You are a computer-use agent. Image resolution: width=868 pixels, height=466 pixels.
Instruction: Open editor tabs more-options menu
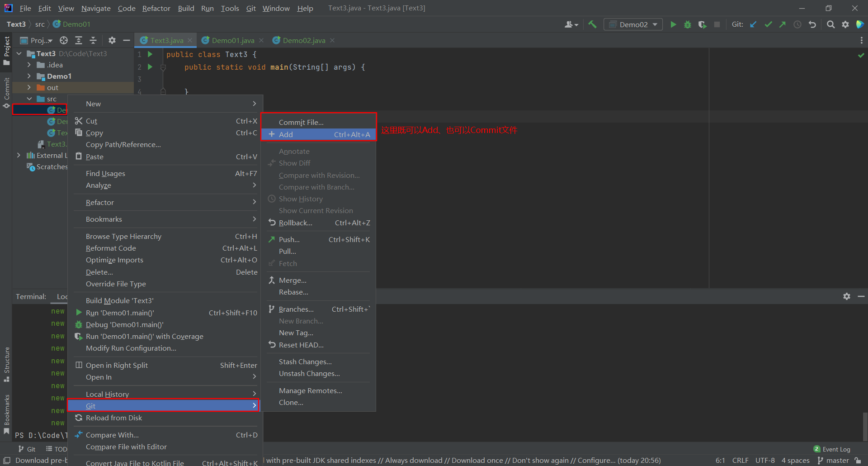(861, 40)
